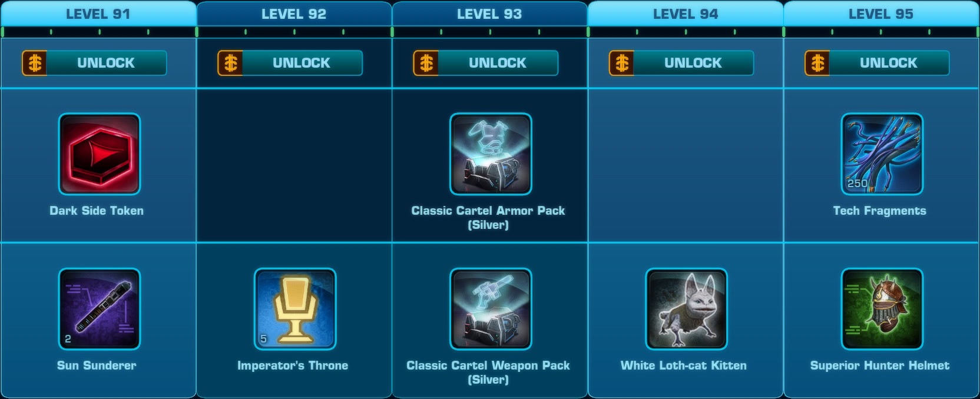Choose the Tech Fragments reward icon
980x399 pixels.
(x=882, y=154)
